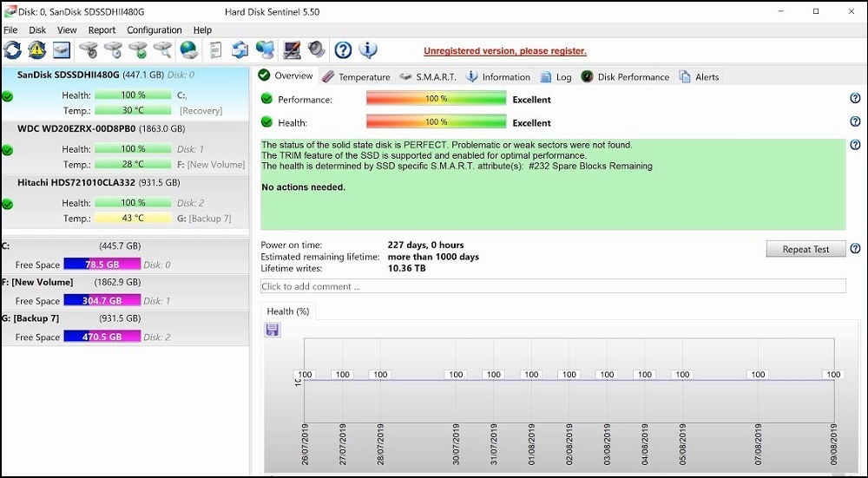The image size is (868, 478).
Task: Select SanDisk SDSSDHII480G disk entry
Action: click(x=125, y=93)
